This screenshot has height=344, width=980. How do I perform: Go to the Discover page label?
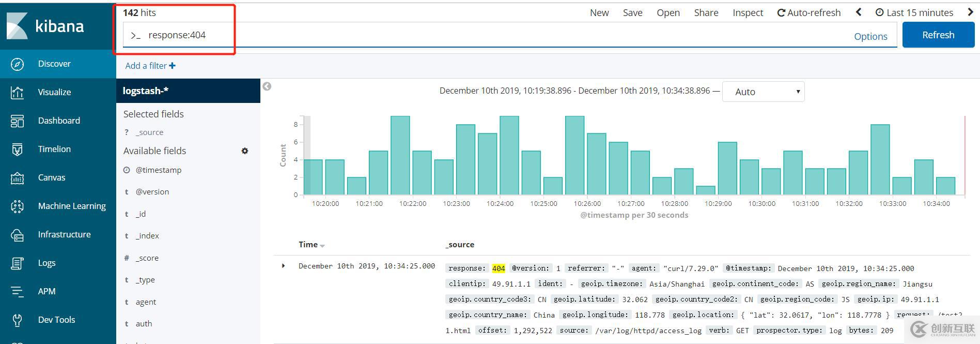pyautogui.click(x=54, y=64)
